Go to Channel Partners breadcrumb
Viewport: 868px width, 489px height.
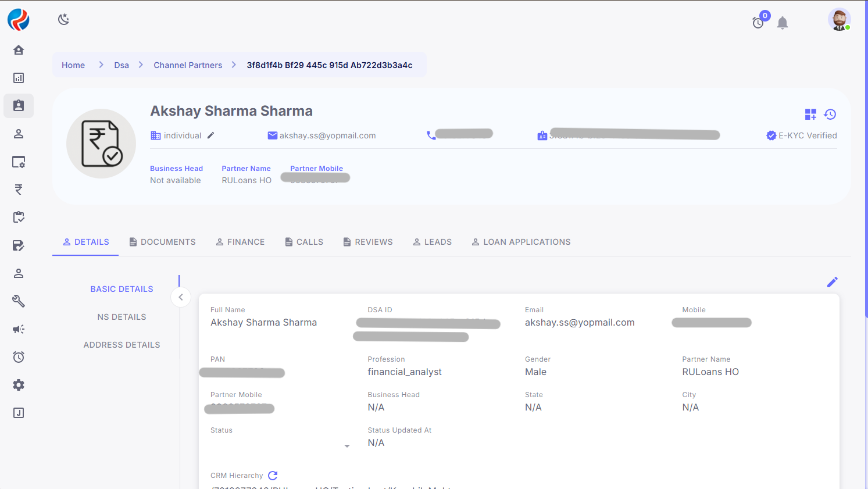[x=188, y=65]
